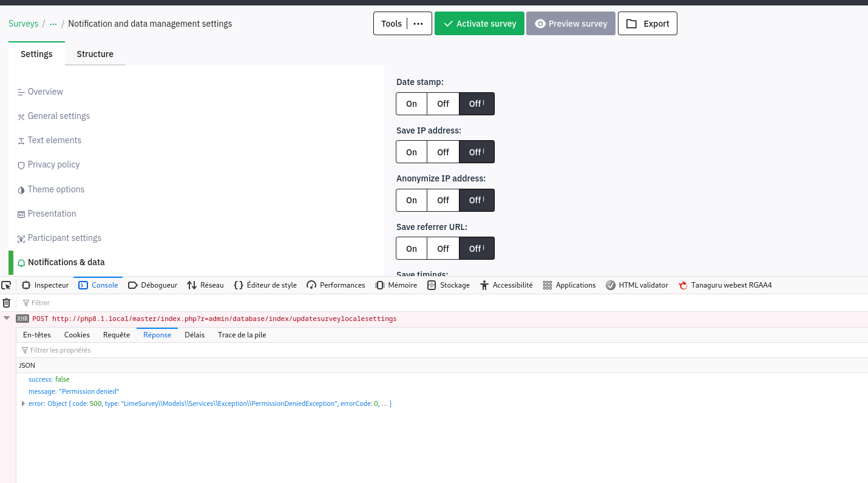Turn Save referrer URL On

pyautogui.click(x=412, y=249)
